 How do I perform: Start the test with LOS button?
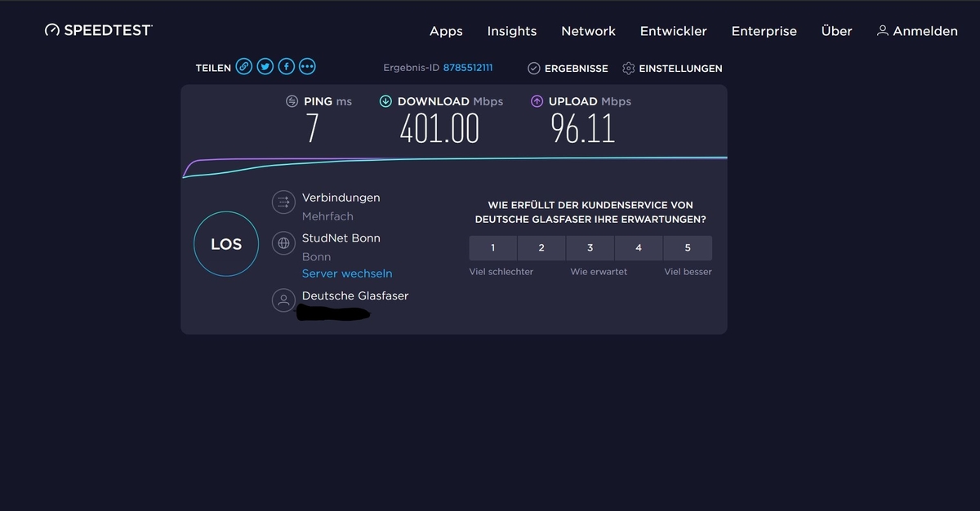coord(226,244)
